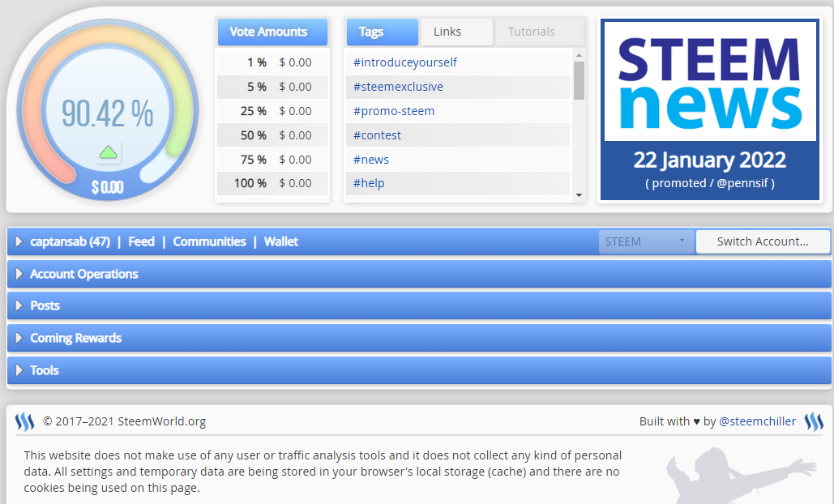Open the @steemchiller author link

[x=757, y=421]
